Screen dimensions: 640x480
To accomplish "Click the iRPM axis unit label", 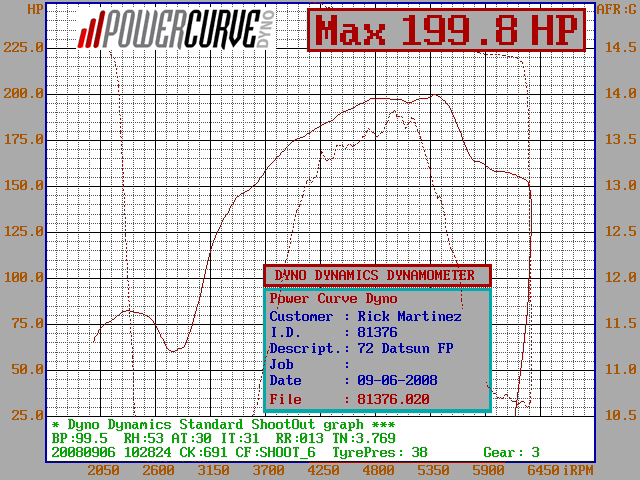I will pos(579,471).
